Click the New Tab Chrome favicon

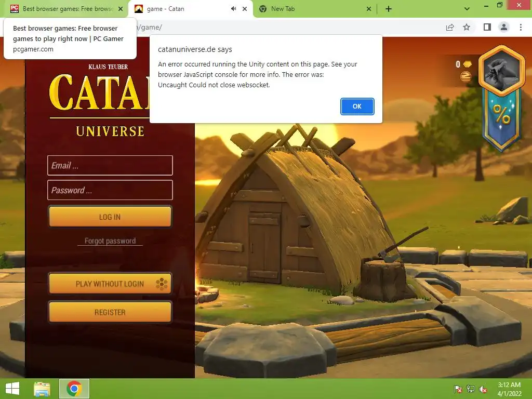click(262, 9)
